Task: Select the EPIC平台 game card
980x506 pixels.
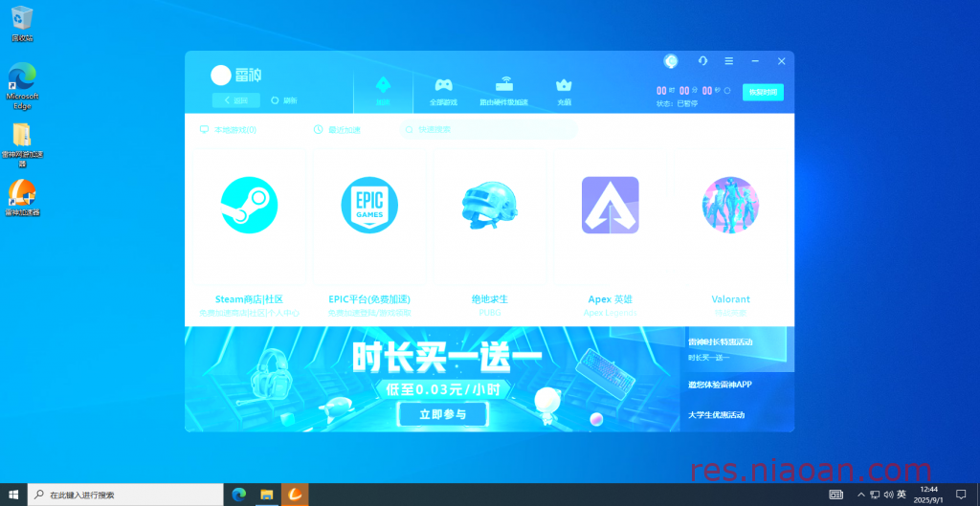Action: click(x=369, y=232)
